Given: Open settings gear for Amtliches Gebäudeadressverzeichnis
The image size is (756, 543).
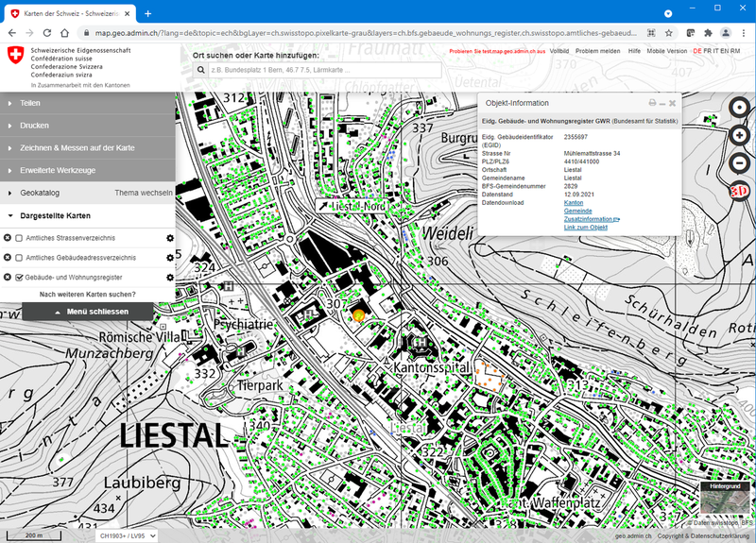Looking at the screenshot, I should pos(169,258).
